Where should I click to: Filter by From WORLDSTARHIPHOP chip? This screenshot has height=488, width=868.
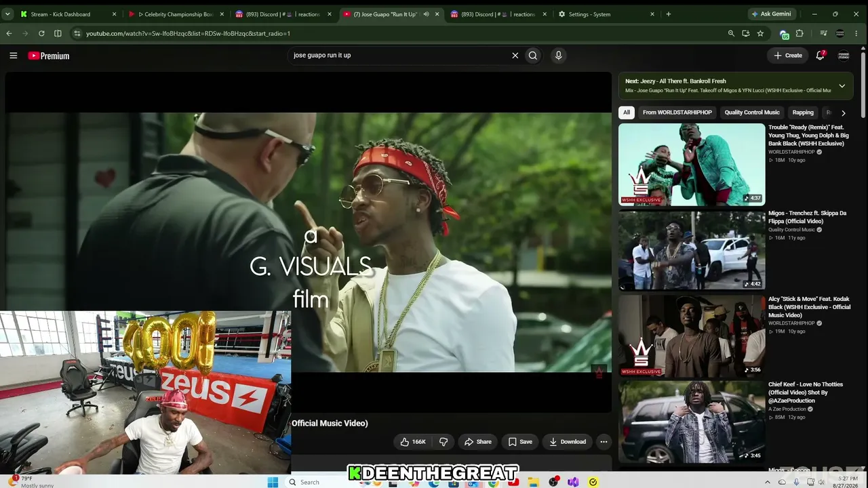coord(677,113)
